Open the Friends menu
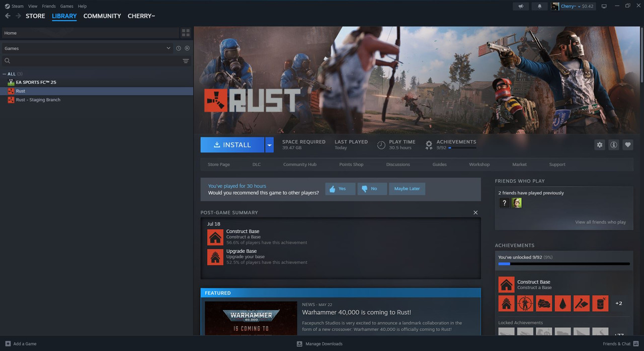Viewport: 644px width, 351px height. [x=49, y=6]
